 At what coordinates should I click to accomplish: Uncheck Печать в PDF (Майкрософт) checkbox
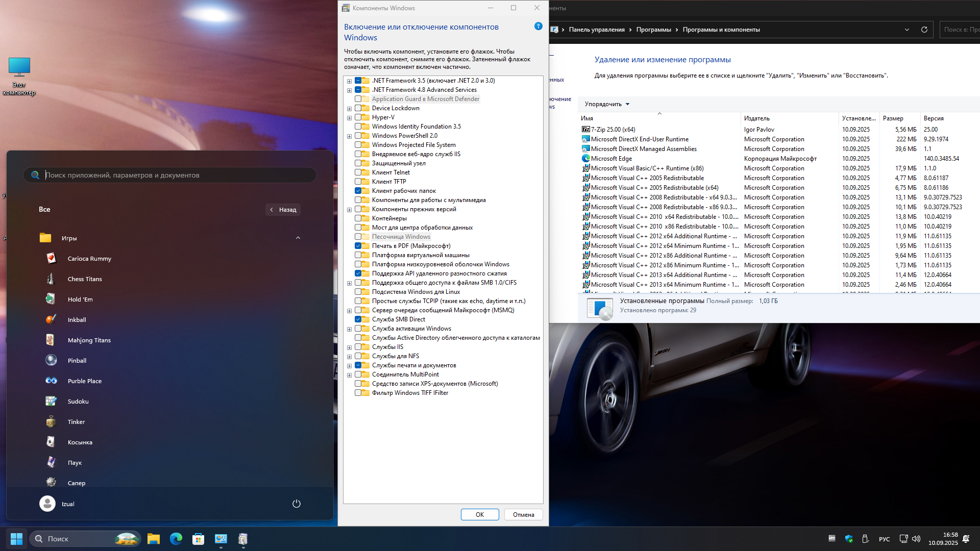(x=358, y=246)
